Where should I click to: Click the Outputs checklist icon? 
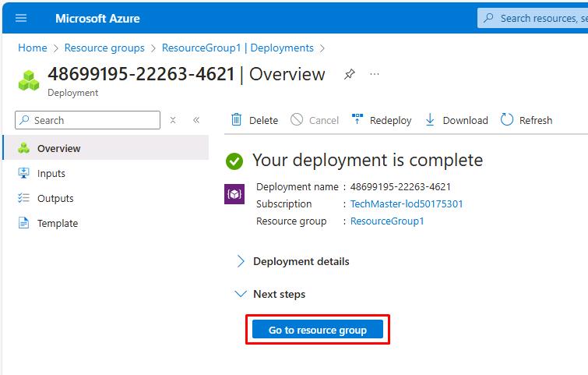(x=23, y=198)
